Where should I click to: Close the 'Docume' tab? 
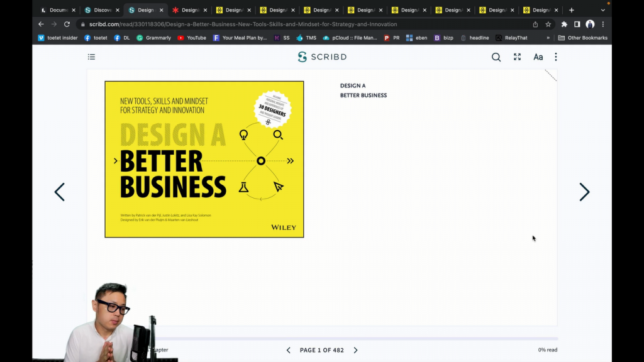point(74,10)
